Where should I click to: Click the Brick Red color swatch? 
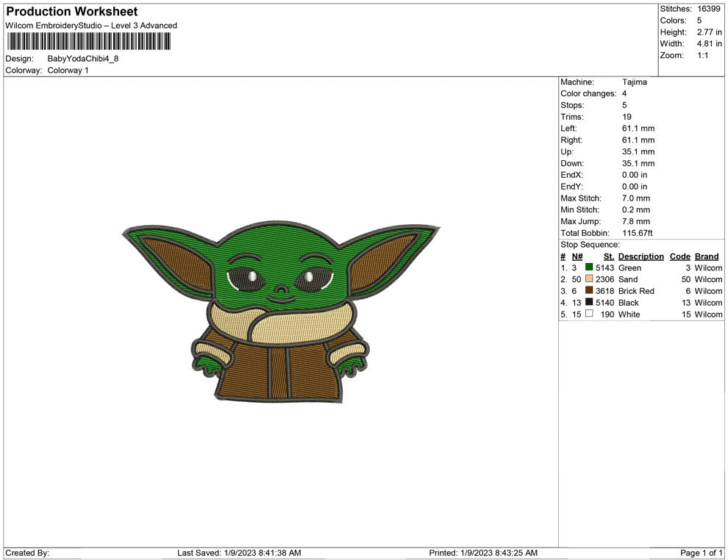(589, 291)
